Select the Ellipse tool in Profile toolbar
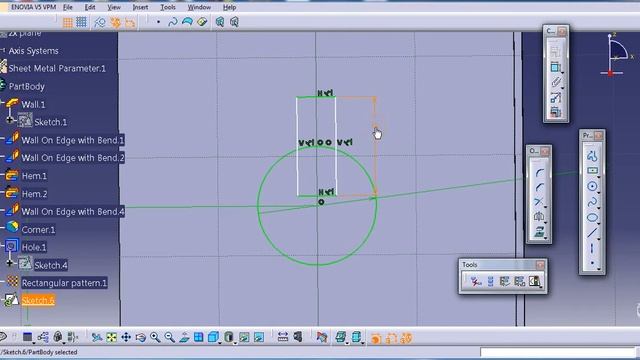The width and height of the screenshot is (640, 360). (x=592, y=218)
